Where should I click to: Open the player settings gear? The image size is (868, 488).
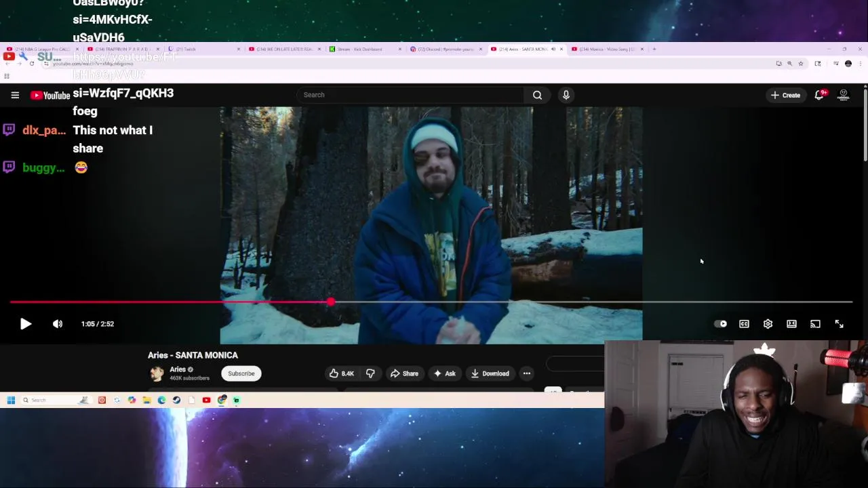[768, 324]
